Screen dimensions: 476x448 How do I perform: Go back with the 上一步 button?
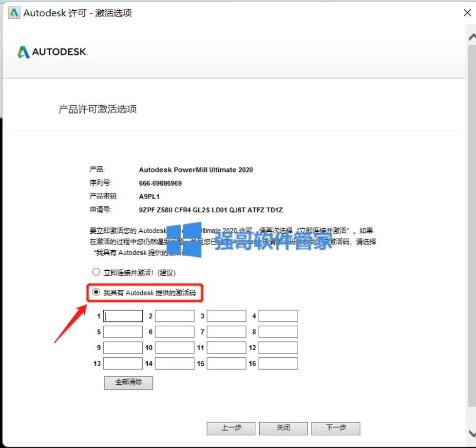[231, 429]
